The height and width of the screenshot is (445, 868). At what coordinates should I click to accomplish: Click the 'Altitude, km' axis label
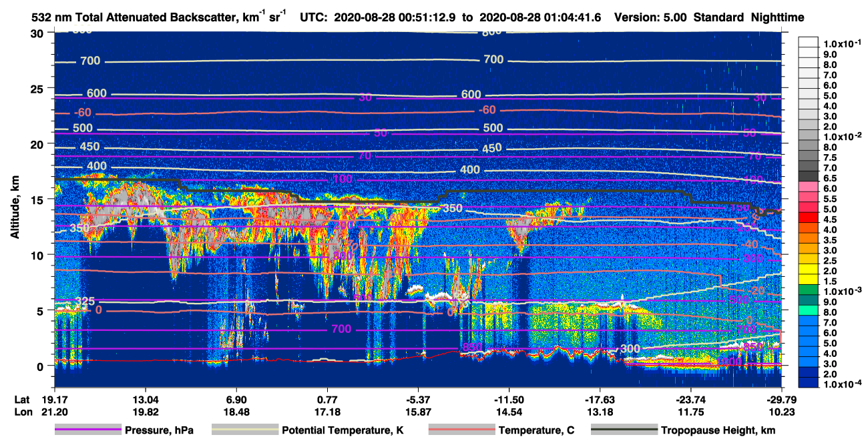15,209
